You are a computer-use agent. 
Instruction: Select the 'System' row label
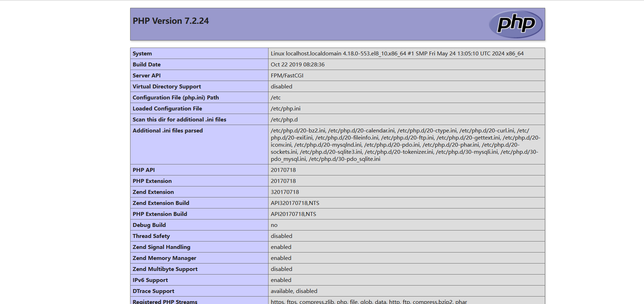142,54
